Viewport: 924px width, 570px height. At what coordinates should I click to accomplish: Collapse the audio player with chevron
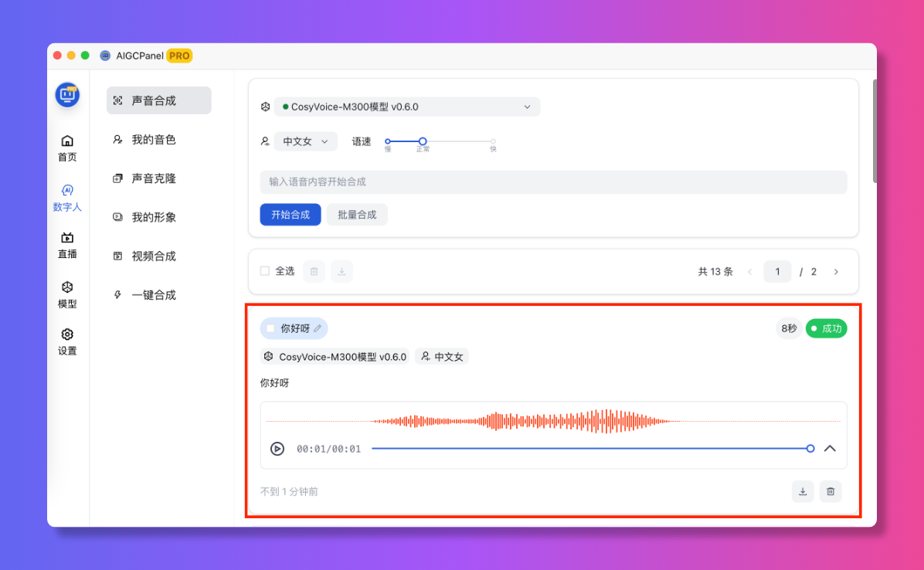coord(830,448)
